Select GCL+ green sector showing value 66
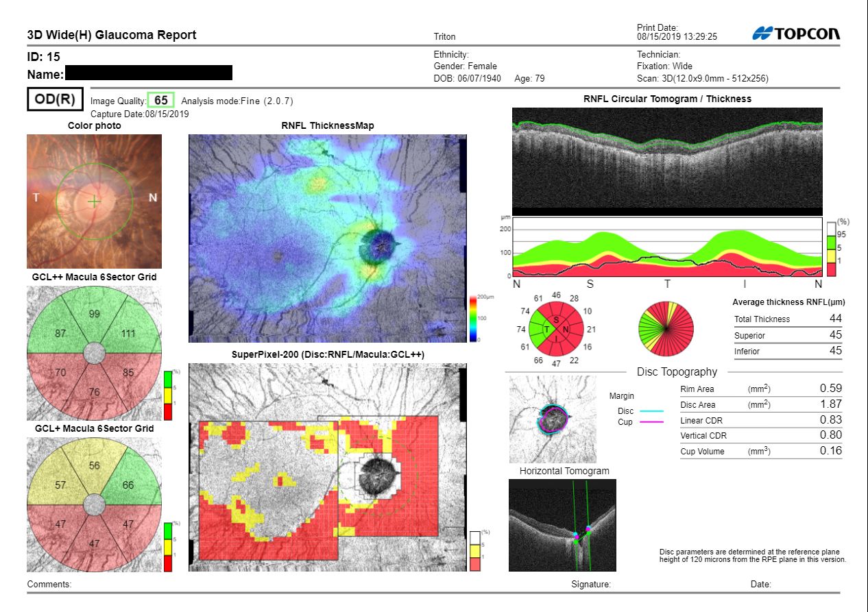The width and height of the screenshot is (868, 612). pyautogui.click(x=128, y=484)
